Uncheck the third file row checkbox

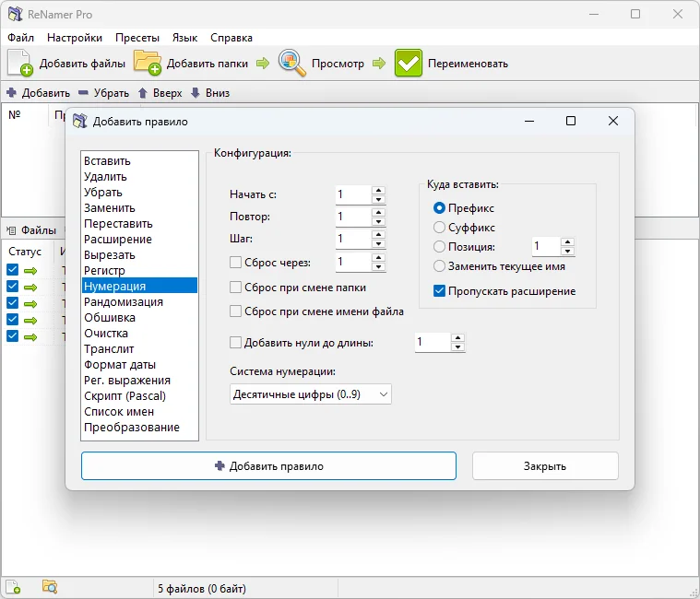click(x=13, y=303)
